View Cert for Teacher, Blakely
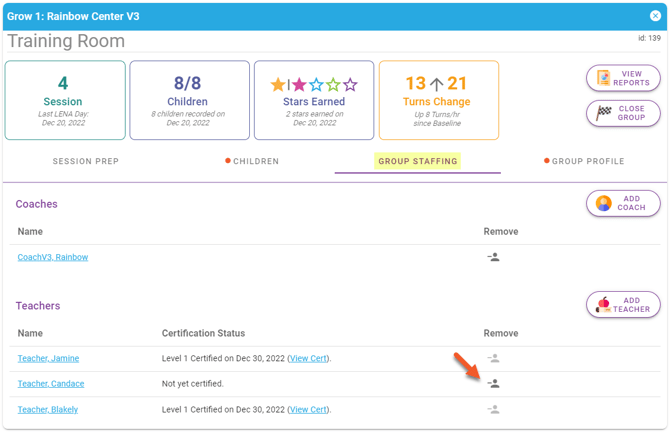 pos(308,409)
